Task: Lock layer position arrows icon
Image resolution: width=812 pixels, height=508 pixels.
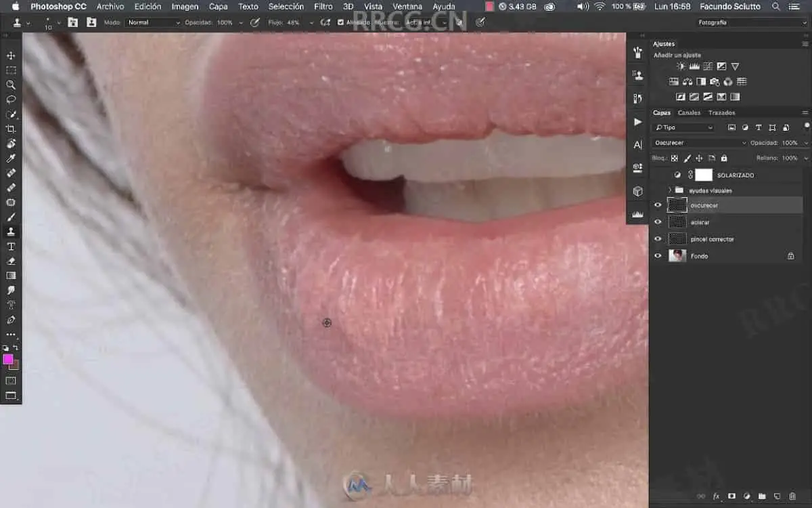Action: tap(699, 158)
